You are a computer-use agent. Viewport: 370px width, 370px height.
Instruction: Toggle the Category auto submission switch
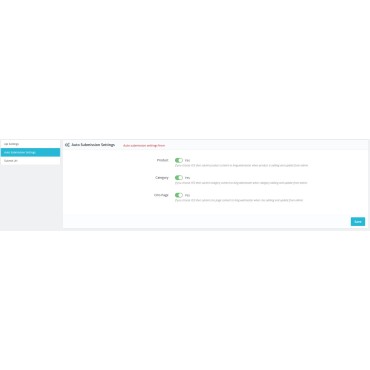point(179,178)
